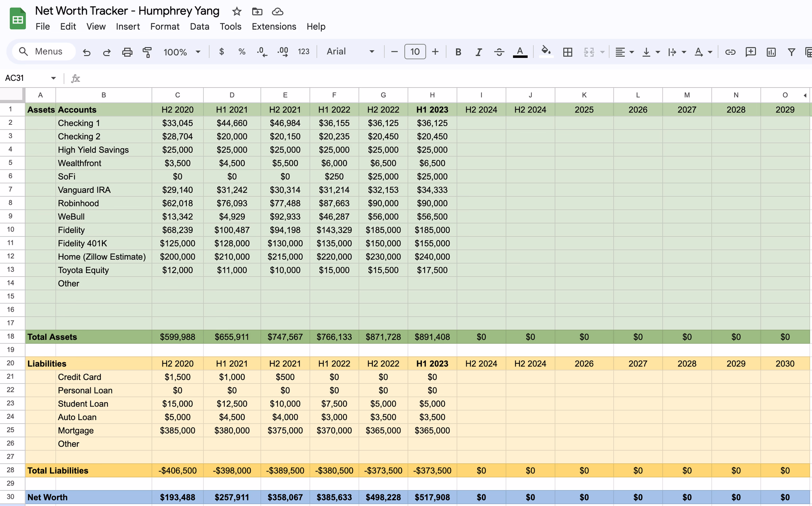The image size is (812, 506).
Task: Open horizontal align dropdown
Action: pos(624,52)
